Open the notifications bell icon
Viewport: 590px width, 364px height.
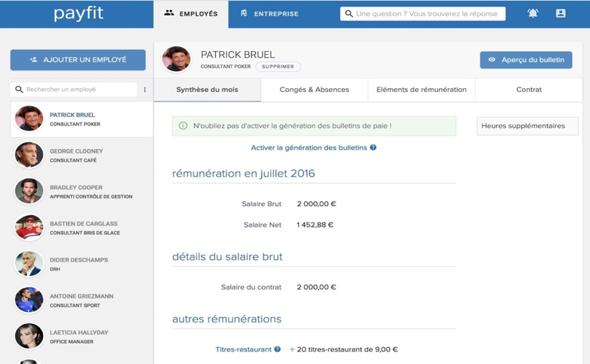pos(532,13)
